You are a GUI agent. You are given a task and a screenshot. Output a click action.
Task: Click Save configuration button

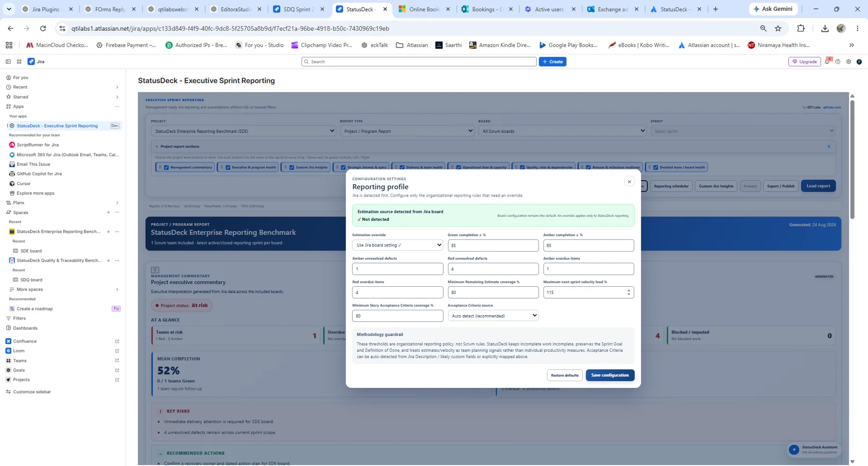tap(610, 375)
